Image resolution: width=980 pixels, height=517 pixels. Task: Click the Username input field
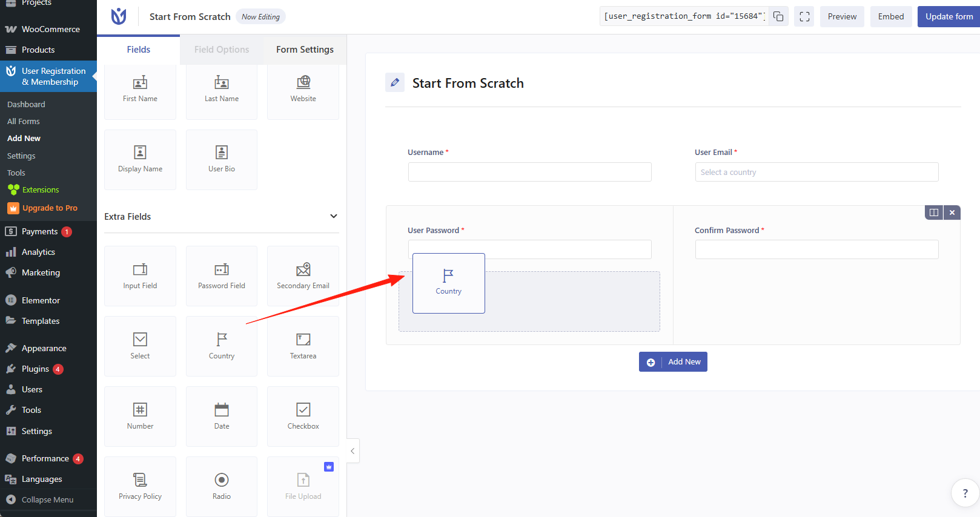coord(529,172)
